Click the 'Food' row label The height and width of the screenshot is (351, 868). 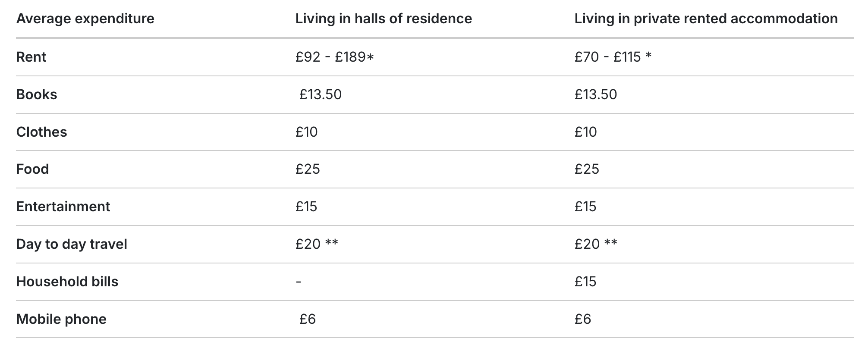pyautogui.click(x=32, y=169)
